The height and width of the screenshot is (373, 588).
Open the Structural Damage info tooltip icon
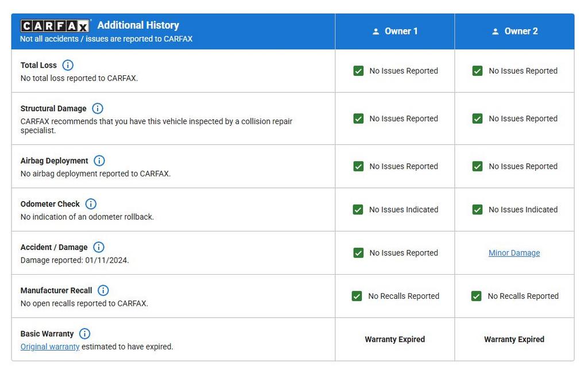pos(98,108)
